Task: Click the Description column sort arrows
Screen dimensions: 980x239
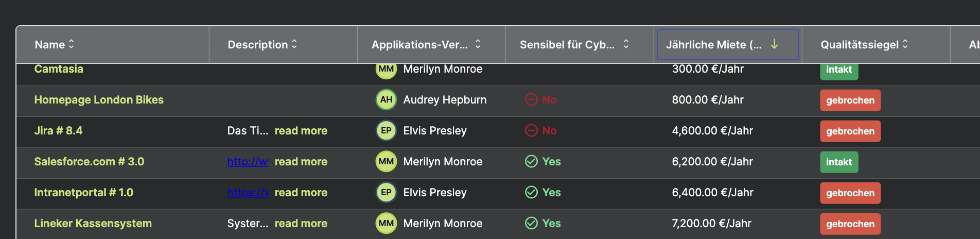Action: [x=294, y=44]
